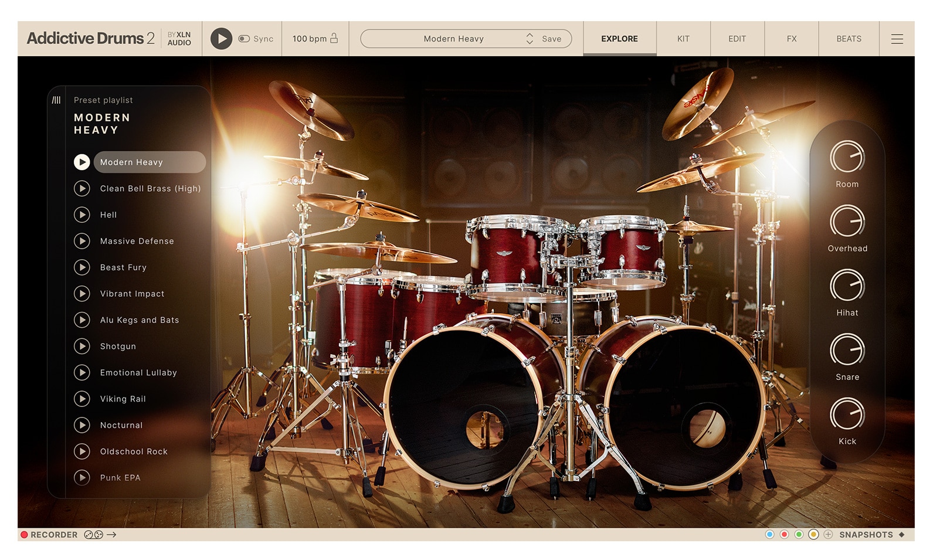Click the red RECORDER record button

24,535
